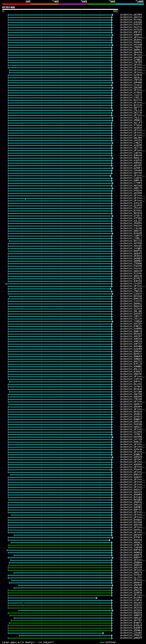Image resolution: width=146 pixels, height=644 pixels.
Task: Select the UniRef100_Q5G585 label
Action: coord(131,585)
